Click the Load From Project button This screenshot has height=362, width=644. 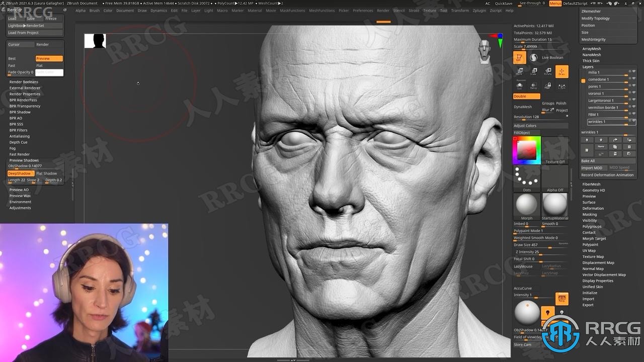35,33
